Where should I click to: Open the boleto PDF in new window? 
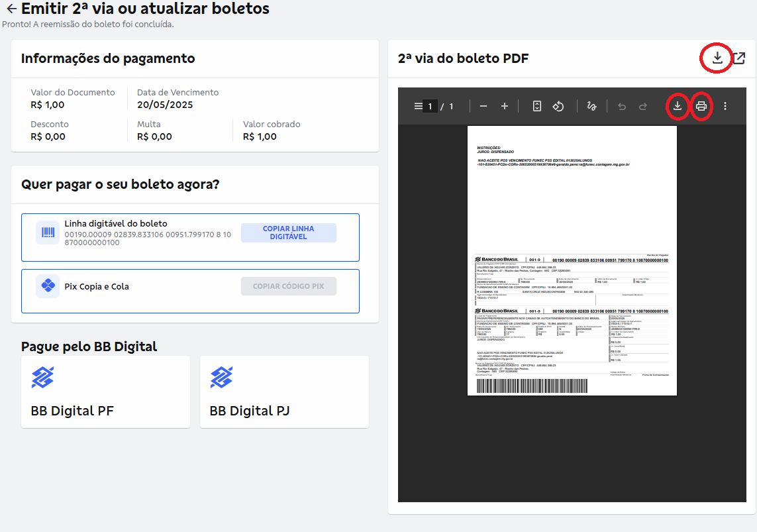click(738, 58)
